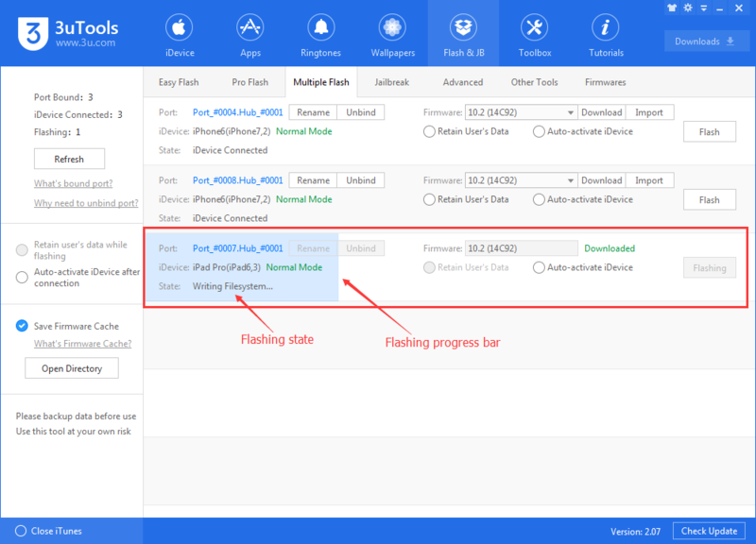Open the Ringtones bell icon
Viewport: 756px width, 544px height.
coord(320,27)
